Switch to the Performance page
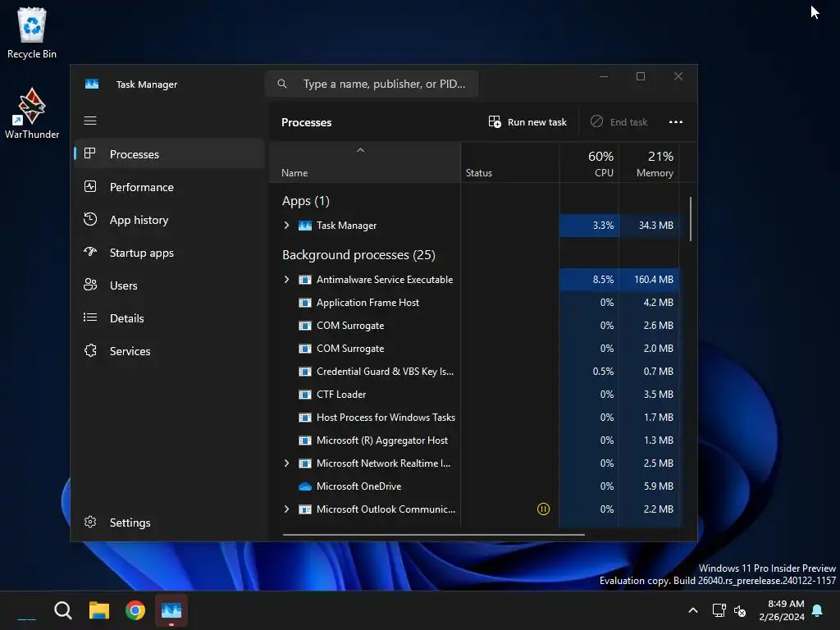Screen dimensions: 840x630 [169, 186]
